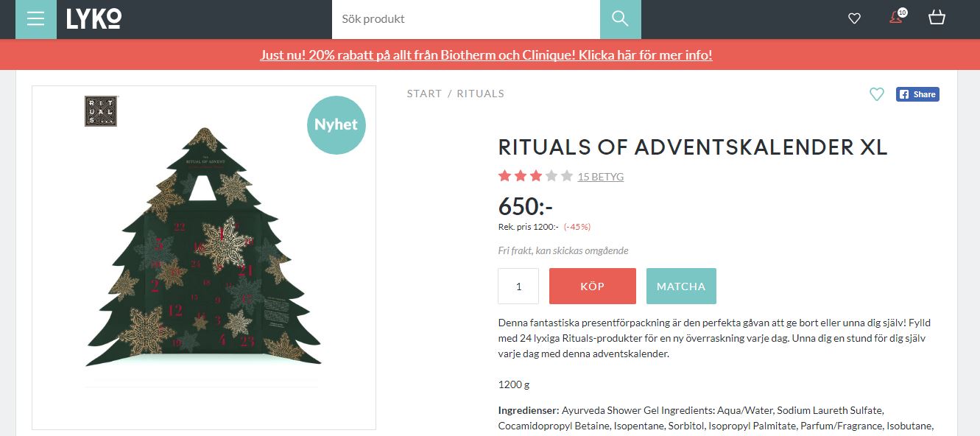The image size is (980, 436).
Task: Click the LYKO logo
Action: coord(94,19)
